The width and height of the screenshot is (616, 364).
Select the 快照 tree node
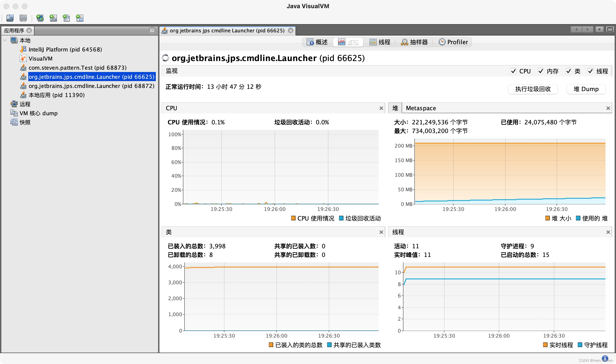point(25,122)
